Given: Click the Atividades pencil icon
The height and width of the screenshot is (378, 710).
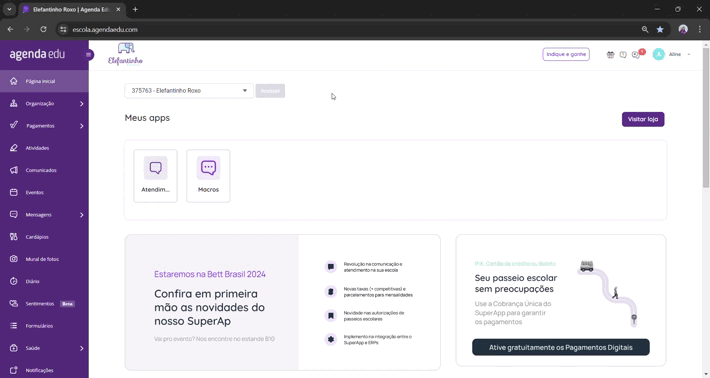Looking at the screenshot, I should click(x=14, y=148).
